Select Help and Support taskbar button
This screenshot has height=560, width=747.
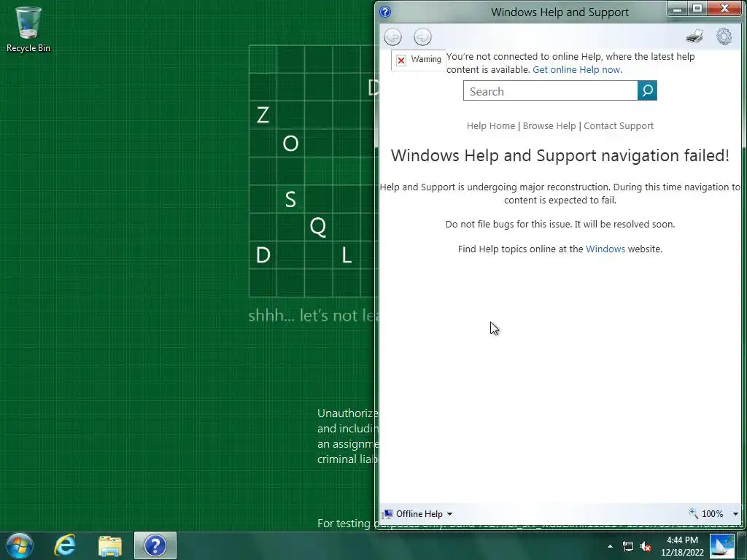pos(155,545)
